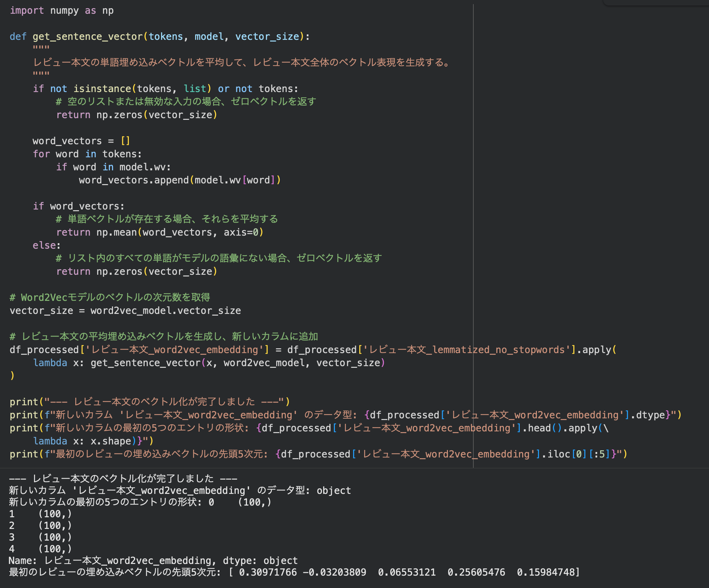Click '.head()' in the third print statement
Screen dimensions: 709x588
542,428
